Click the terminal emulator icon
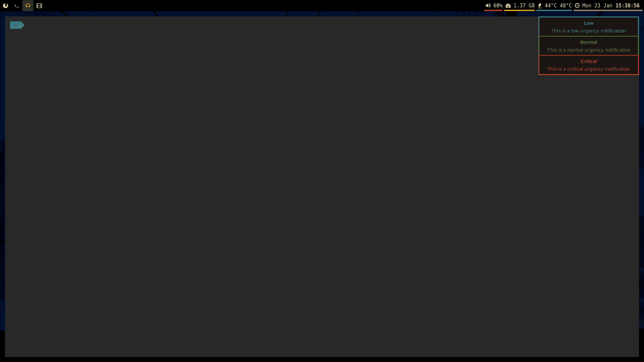Image resolution: width=644 pixels, height=362 pixels. [x=16, y=5]
